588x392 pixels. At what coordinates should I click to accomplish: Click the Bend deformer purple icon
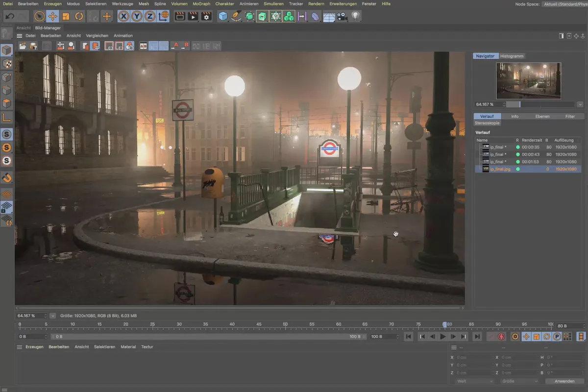tap(316, 16)
